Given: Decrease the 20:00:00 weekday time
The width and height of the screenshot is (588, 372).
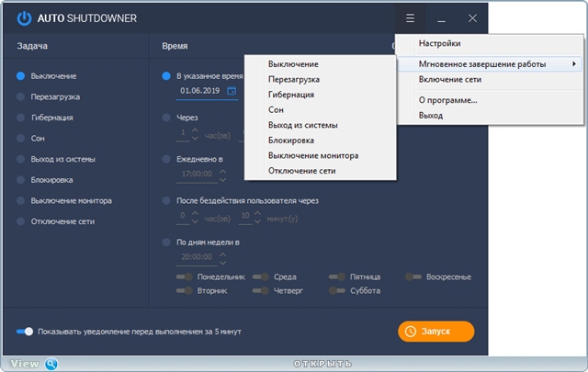Looking at the screenshot, I should [x=222, y=263].
